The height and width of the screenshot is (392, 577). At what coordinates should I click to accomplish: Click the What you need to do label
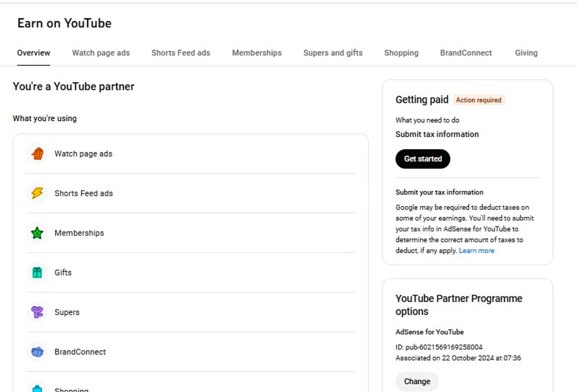coord(427,120)
